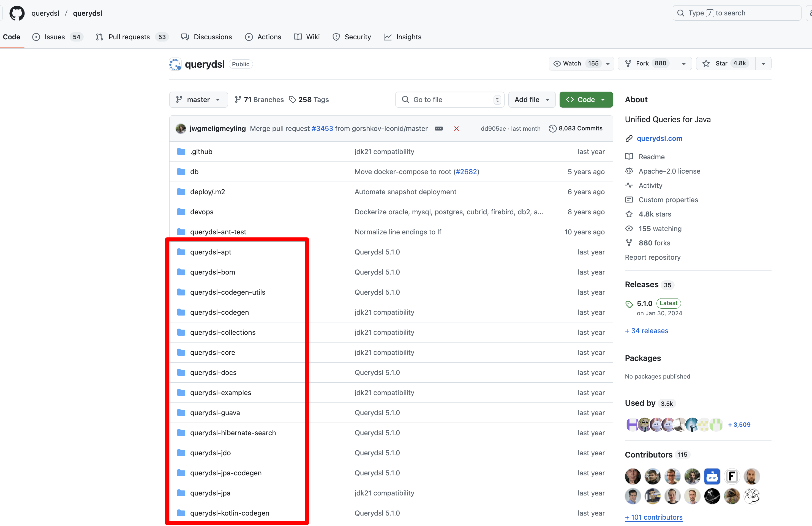The height and width of the screenshot is (526, 812).
Task: Expand the Watch notifications dropdown arrow
Action: [608, 64]
